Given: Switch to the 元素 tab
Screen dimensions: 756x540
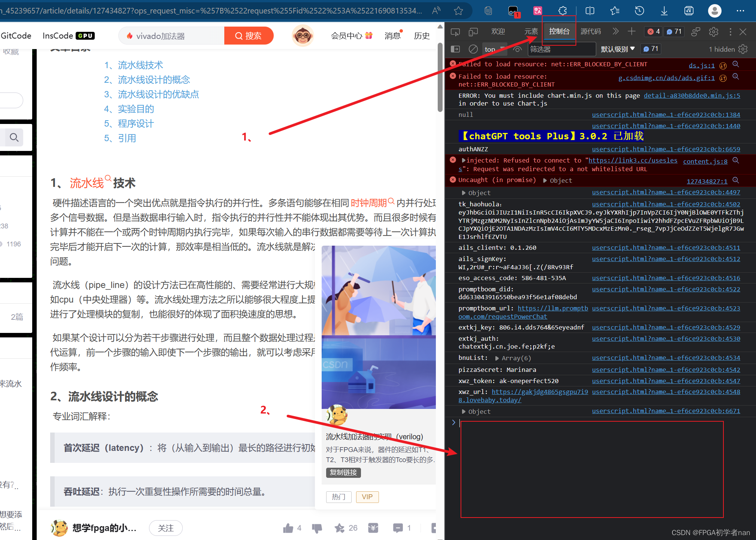Looking at the screenshot, I should [x=531, y=31].
